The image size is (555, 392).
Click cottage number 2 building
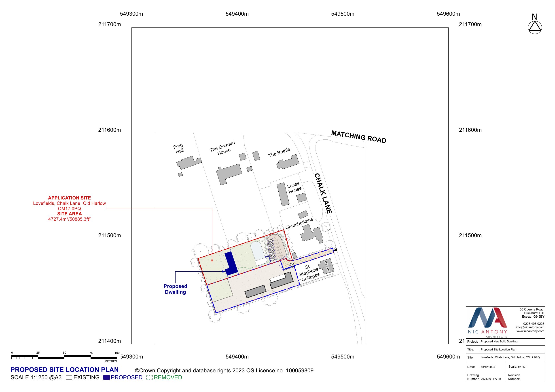point(326,263)
